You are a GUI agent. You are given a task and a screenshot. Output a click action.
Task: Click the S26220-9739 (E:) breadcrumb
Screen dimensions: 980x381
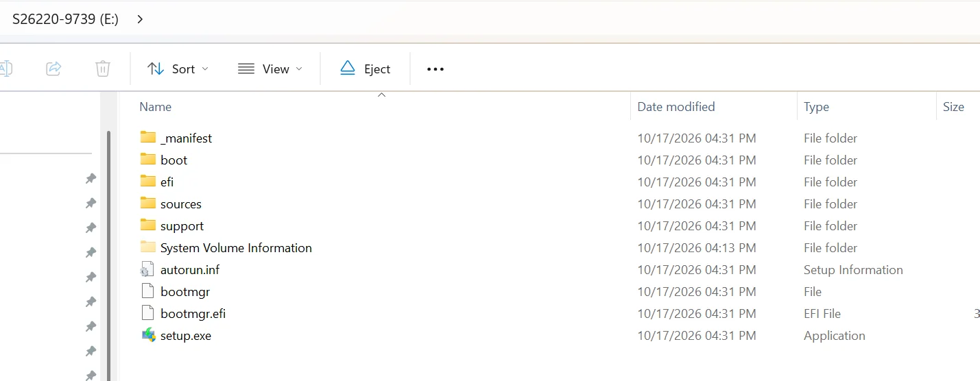coord(65,19)
